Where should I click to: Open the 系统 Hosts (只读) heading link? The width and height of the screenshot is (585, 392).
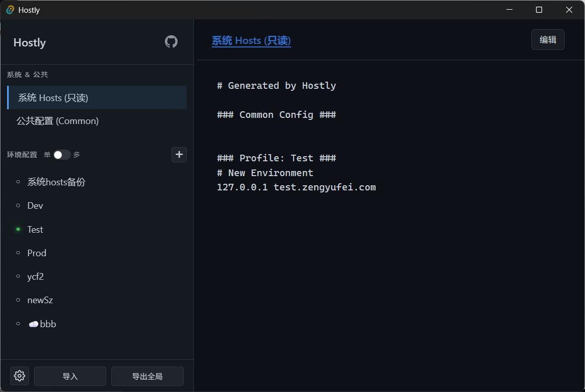tap(251, 40)
